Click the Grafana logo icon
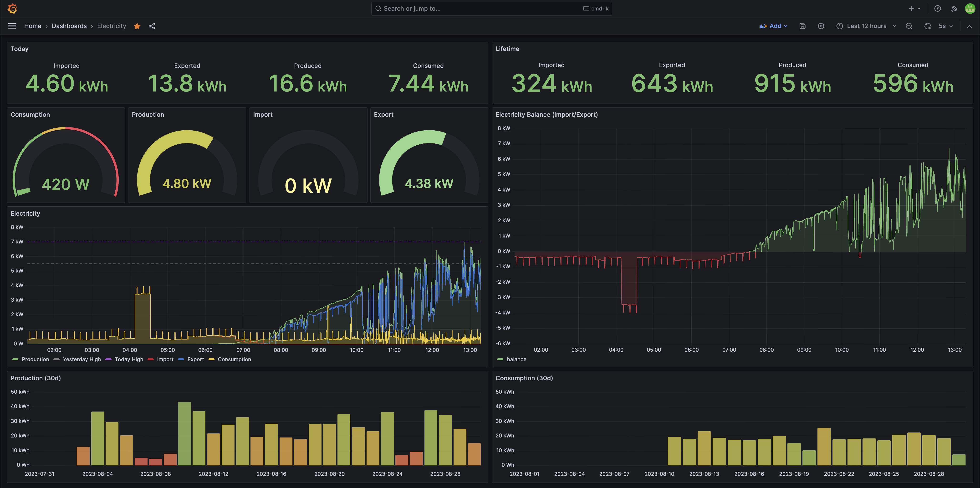The height and width of the screenshot is (488, 980). [x=12, y=8]
